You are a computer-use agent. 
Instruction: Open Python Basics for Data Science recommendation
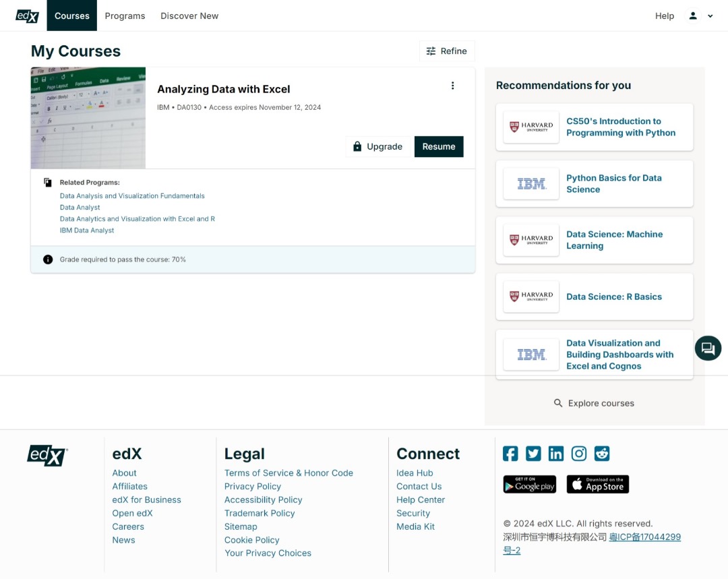pos(614,184)
